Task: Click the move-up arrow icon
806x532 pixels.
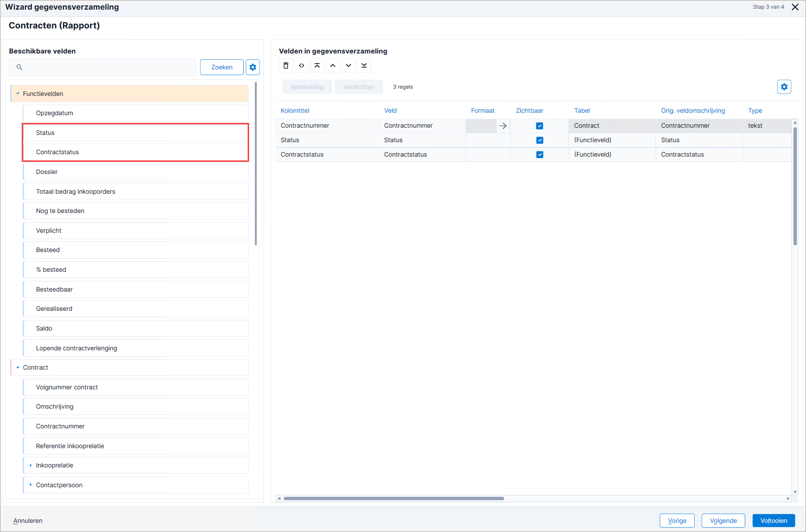Action: coord(333,66)
